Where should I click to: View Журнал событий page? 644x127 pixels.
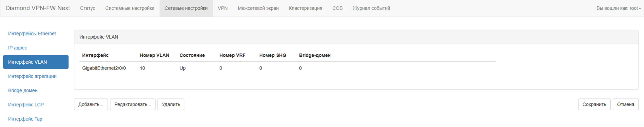click(371, 8)
